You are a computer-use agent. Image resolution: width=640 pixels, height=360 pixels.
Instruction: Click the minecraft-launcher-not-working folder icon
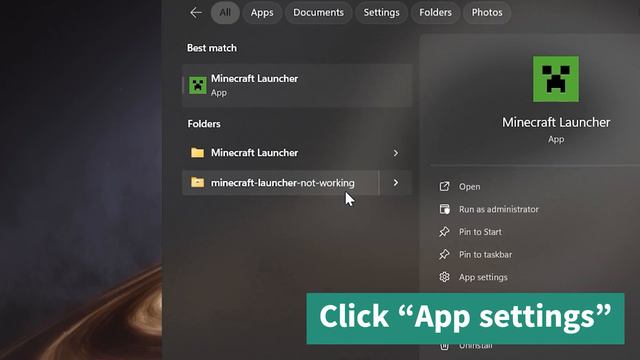[x=198, y=182]
